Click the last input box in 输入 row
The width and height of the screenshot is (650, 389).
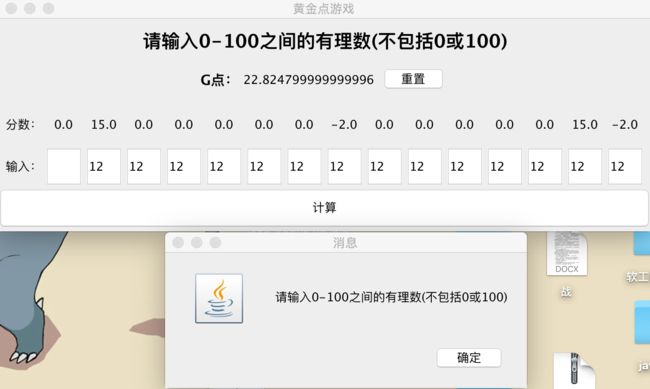(625, 167)
